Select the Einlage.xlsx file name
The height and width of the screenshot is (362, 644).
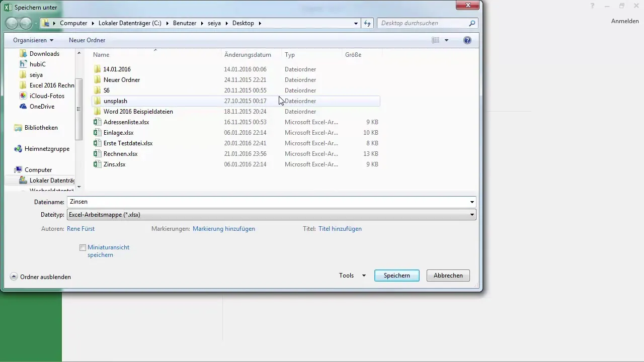[119, 133]
